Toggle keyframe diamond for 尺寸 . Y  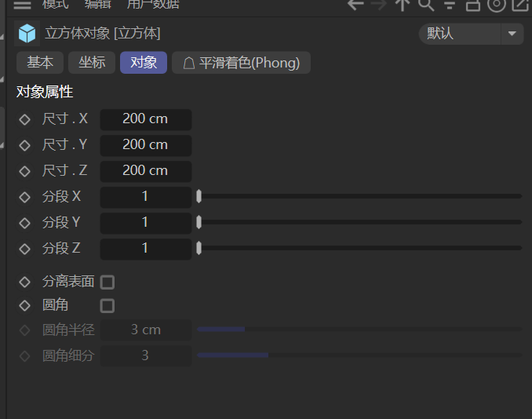(25, 145)
